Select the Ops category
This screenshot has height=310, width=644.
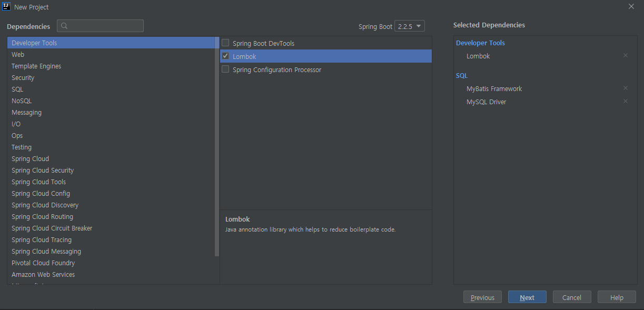pyautogui.click(x=111, y=135)
